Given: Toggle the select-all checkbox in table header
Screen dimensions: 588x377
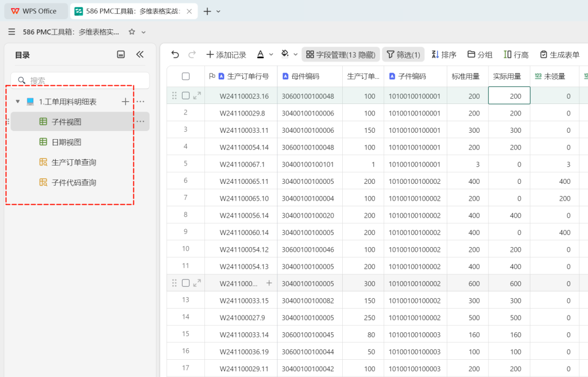Looking at the screenshot, I should (x=185, y=76).
